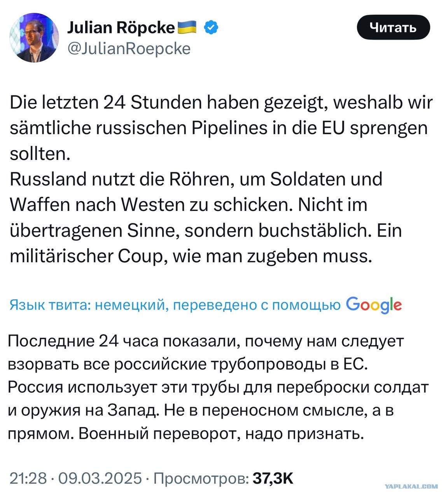
Task: Open the @JulianRoepcke handle link
Action: (129, 49)
